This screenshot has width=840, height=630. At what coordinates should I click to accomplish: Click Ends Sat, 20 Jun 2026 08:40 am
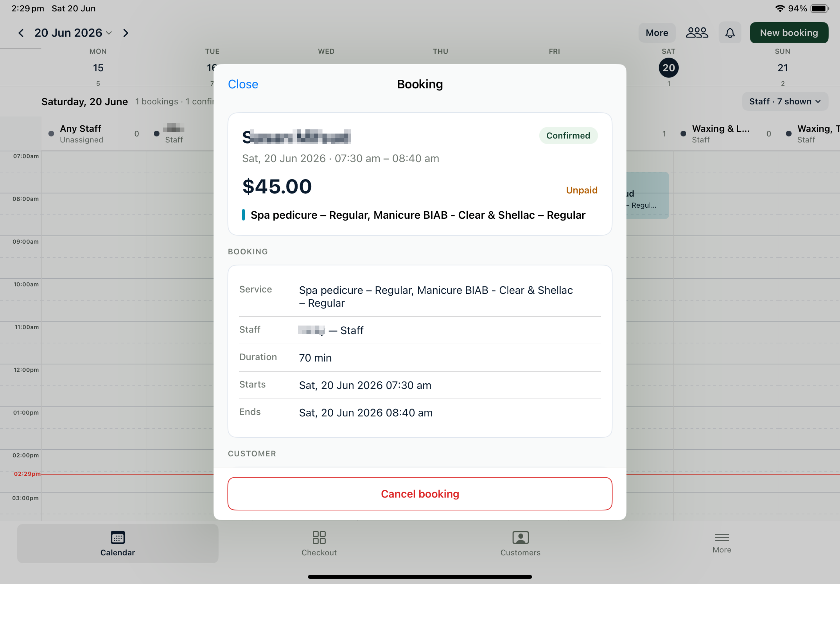click(420, 412)
